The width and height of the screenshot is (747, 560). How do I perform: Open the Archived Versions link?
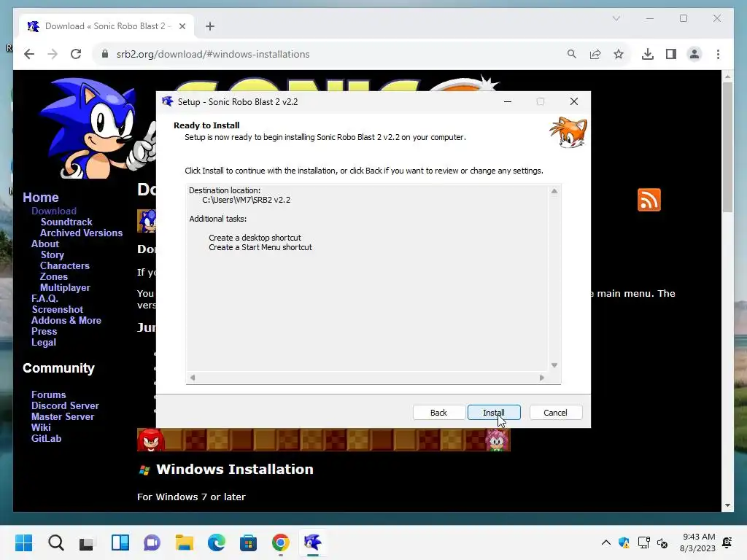point(81,233)
